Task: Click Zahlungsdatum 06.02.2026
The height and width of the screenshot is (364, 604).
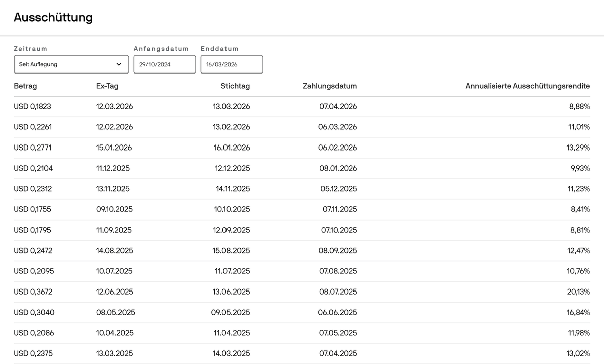Action: [x=338, y=148]
